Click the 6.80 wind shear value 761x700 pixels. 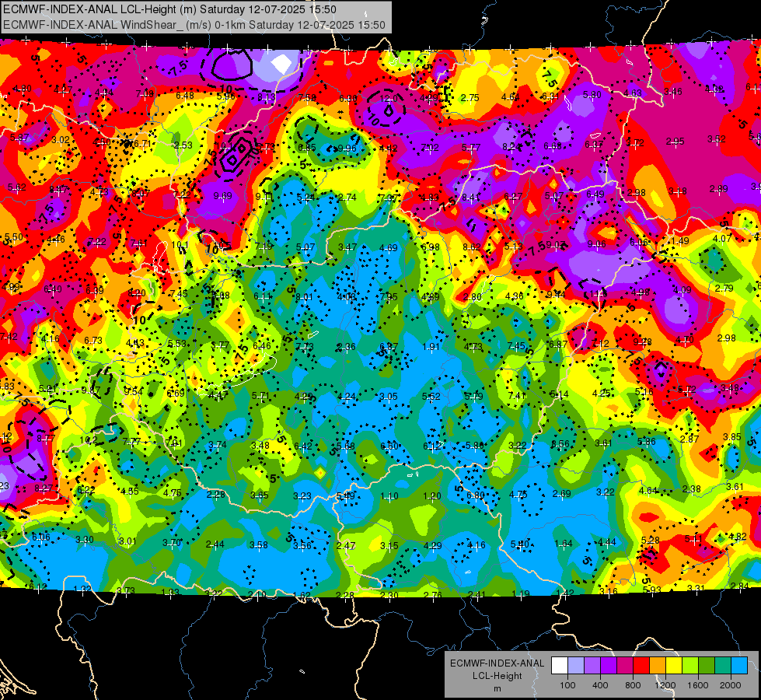pos(476,495)
